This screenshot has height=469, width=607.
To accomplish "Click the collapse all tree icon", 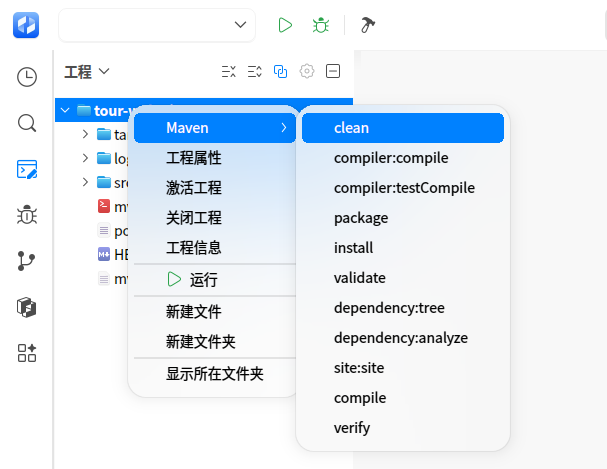I will click(228, 71).
